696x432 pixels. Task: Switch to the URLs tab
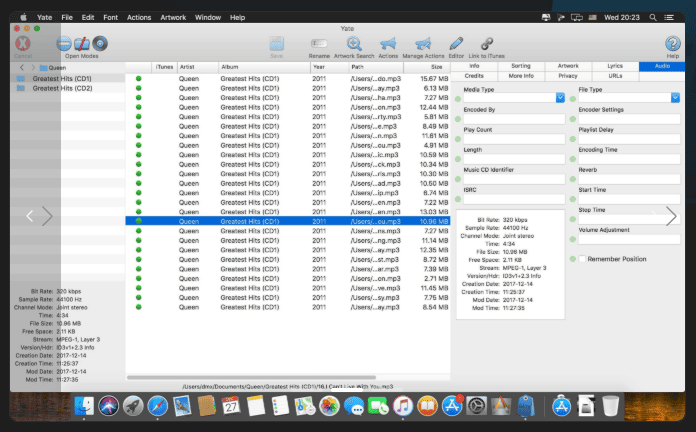tap(615, 76)
